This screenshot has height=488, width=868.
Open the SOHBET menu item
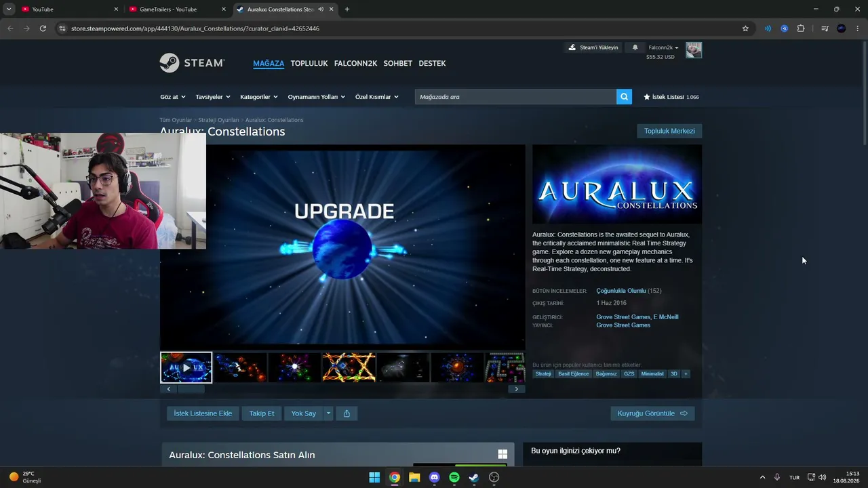[398, 63]
